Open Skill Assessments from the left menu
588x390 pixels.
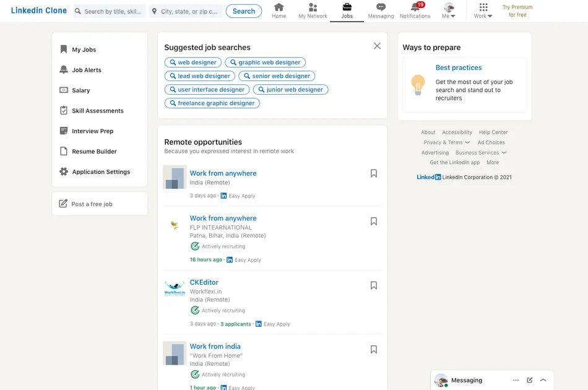(x=97, y=111)
